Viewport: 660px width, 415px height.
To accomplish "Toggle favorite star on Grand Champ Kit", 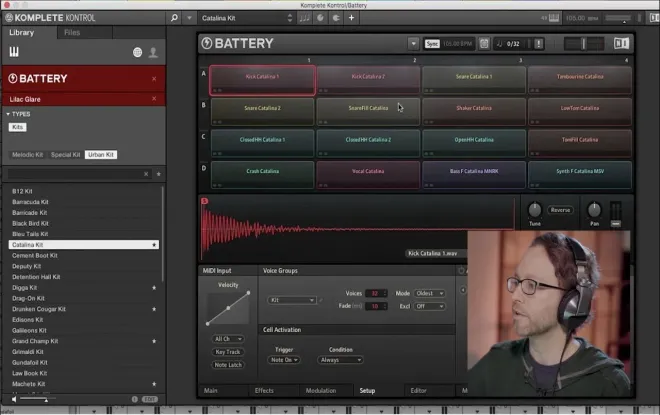I will point(154,341).
